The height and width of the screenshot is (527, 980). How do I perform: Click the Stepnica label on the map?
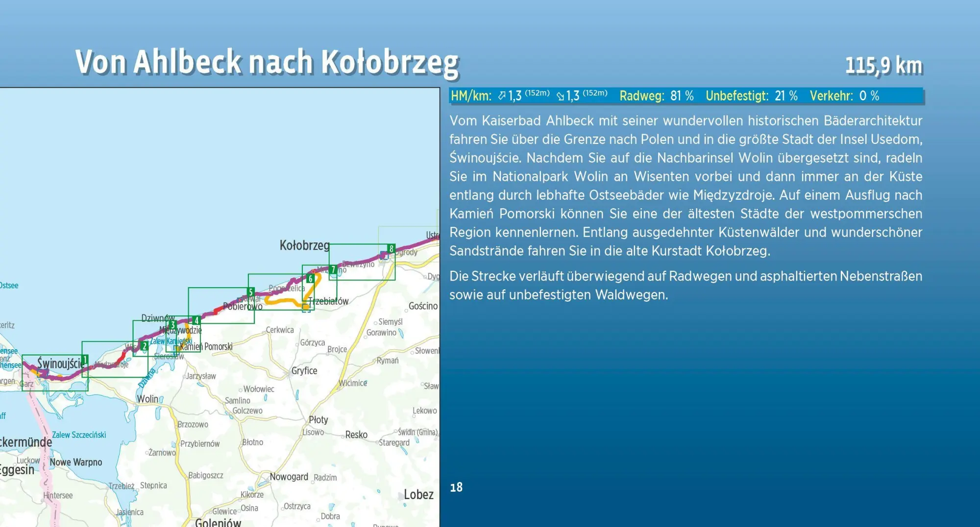point(153,485)
